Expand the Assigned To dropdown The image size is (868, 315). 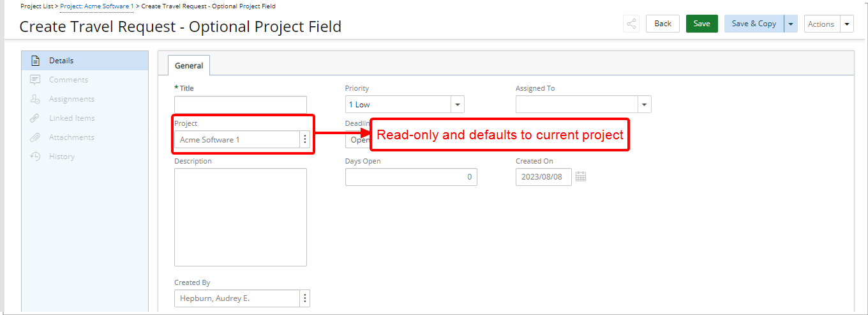tap(644, 104)
